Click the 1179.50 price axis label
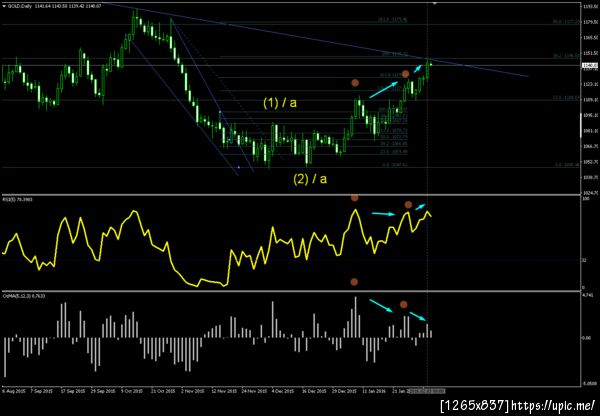Viewport: 600px width, 416px height. pyautogui.click(x=589, y=22)
